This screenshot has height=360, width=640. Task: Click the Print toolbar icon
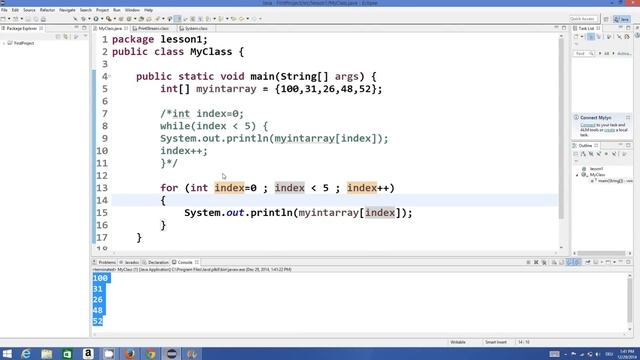[x=43, y=19]
